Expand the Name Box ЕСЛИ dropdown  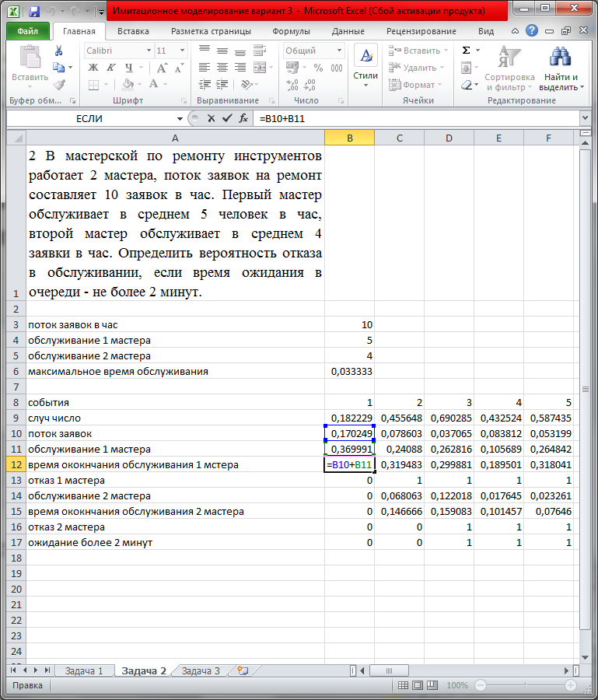click(x=180, y=119)
